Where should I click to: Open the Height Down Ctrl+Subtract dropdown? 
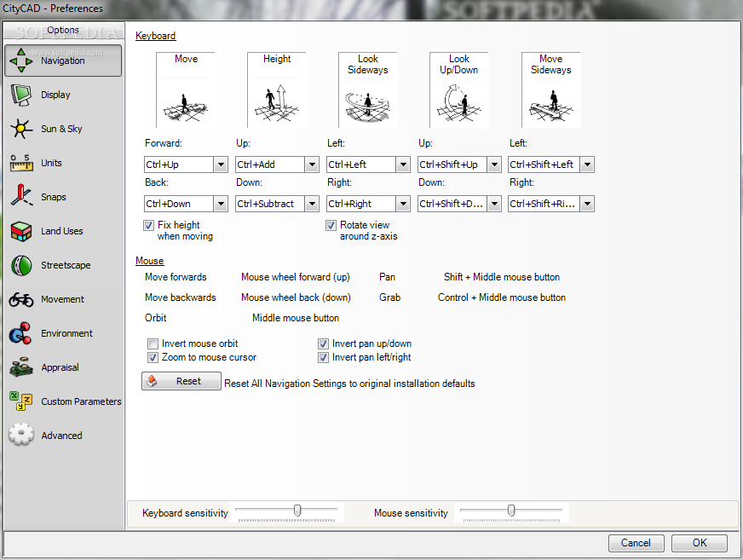pos(312,204)
